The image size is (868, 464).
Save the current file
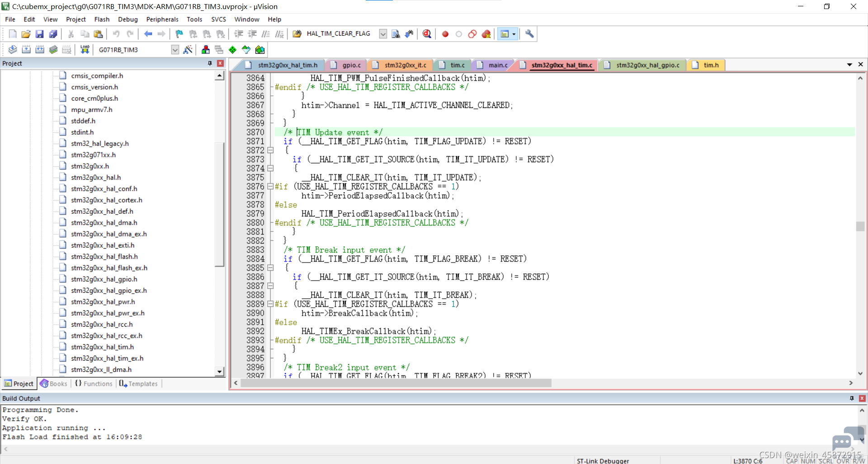[x=39, y=34]
